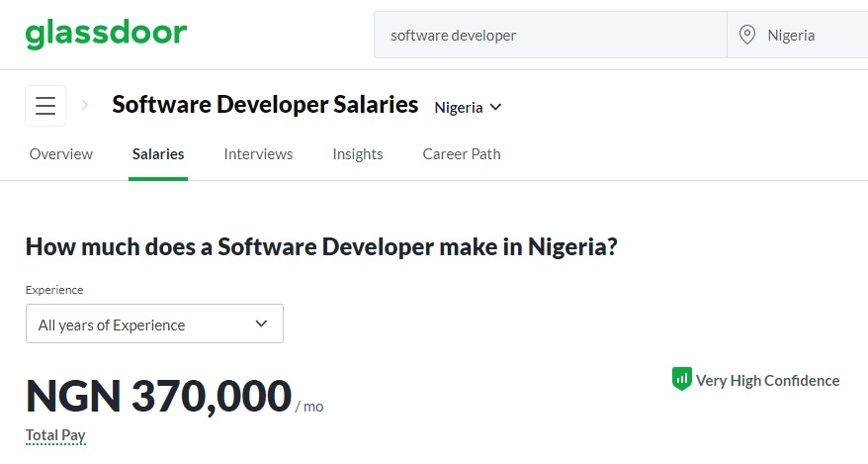868x464 pixels.
Task: Select the Salaries tab
Action: [158, 154]
